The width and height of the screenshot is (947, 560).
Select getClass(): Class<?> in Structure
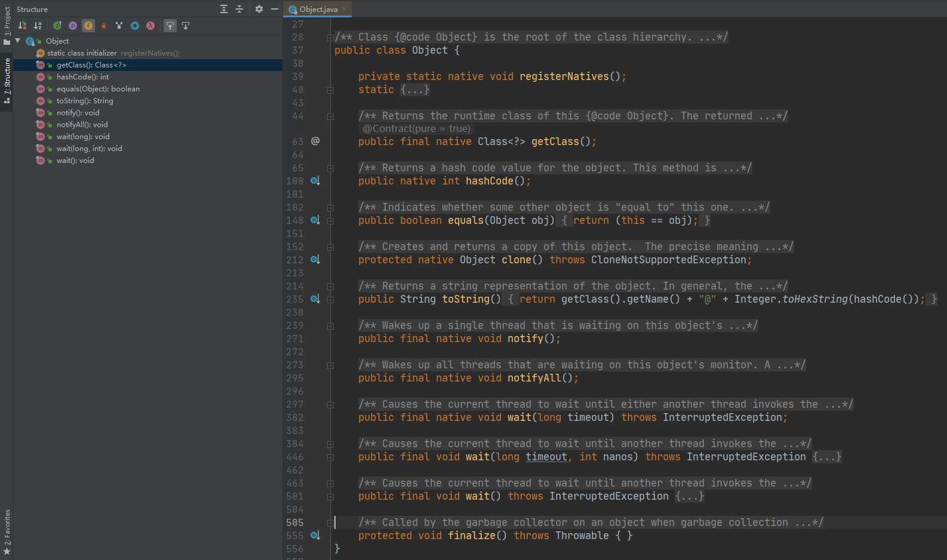[147, 65]
